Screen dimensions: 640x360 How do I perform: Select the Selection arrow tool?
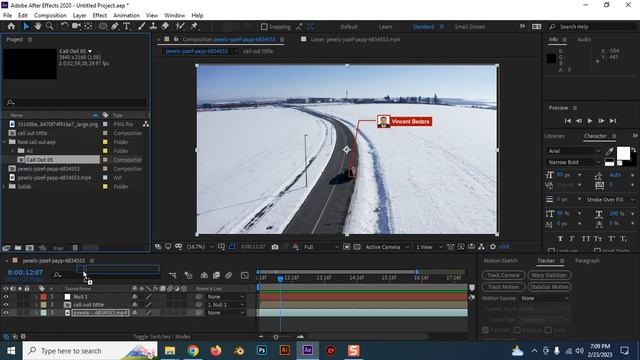click(x=26, y=27)
